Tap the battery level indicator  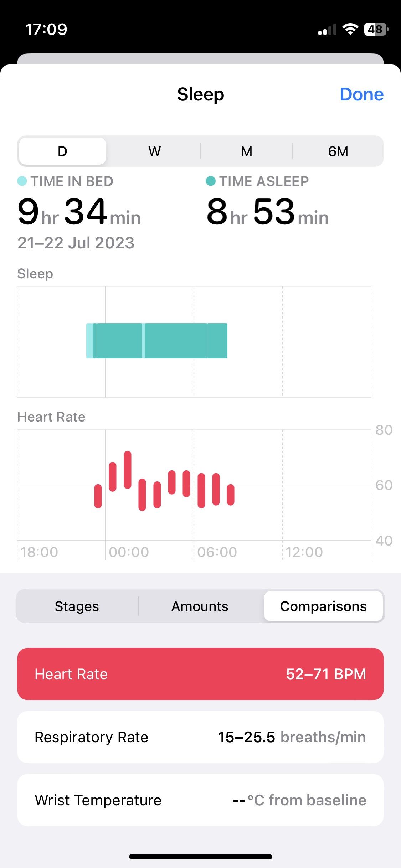376,29
